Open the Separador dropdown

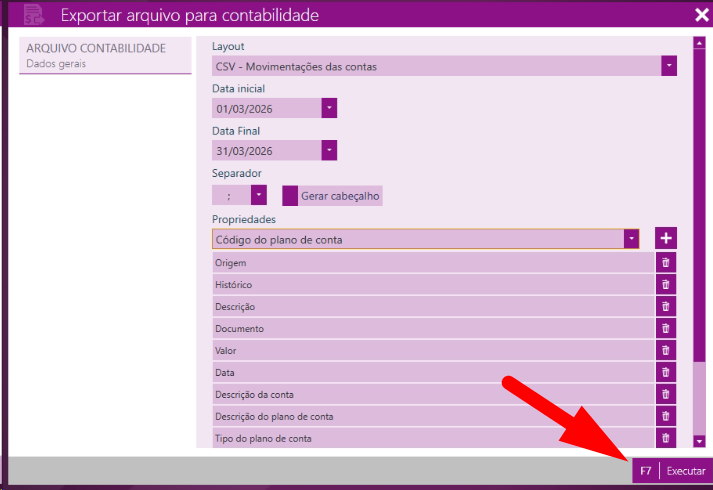click(x=259, y=196)
